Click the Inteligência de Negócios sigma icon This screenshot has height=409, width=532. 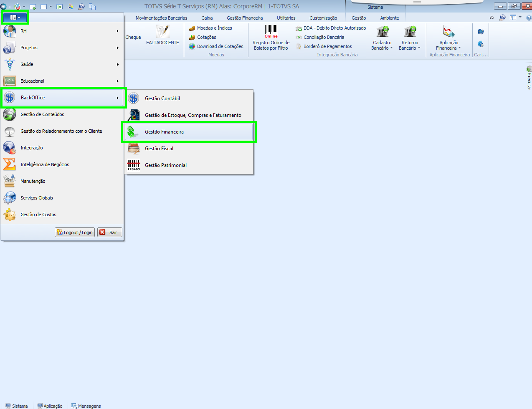pos(9,164)
